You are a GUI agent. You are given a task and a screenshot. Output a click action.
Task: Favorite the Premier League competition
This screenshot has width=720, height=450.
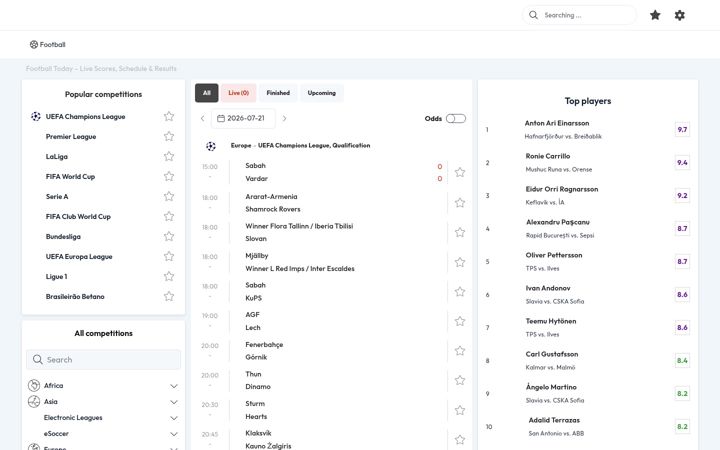(x=169, y=136)
